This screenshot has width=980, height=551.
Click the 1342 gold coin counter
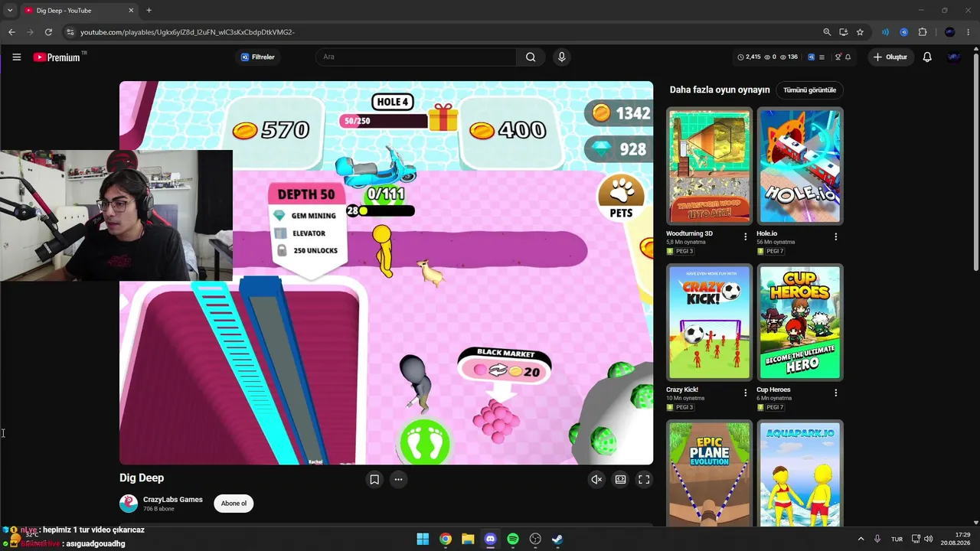620,113
